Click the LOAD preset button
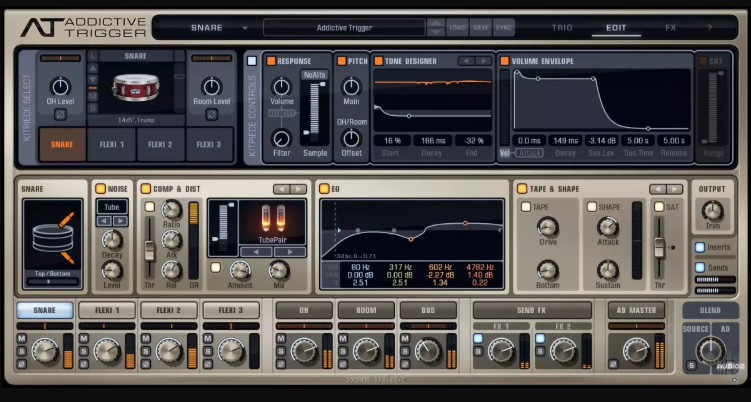 457,28
